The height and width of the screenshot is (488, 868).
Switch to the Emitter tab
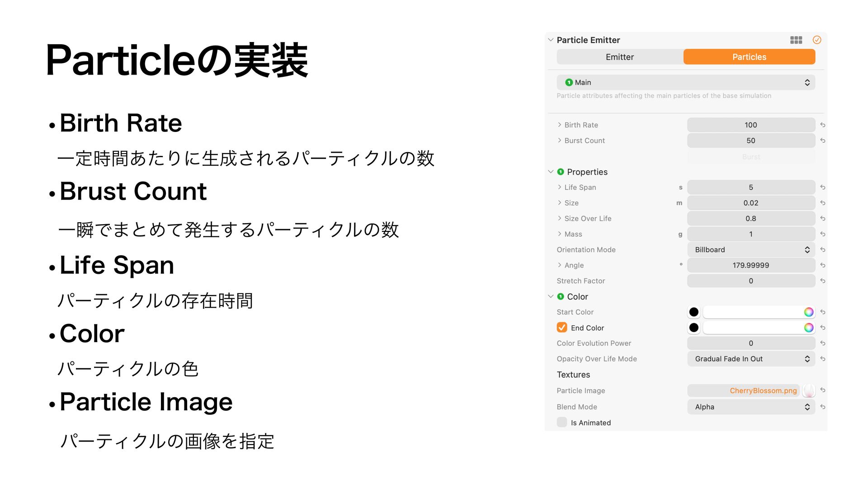(x=619, y=57)
